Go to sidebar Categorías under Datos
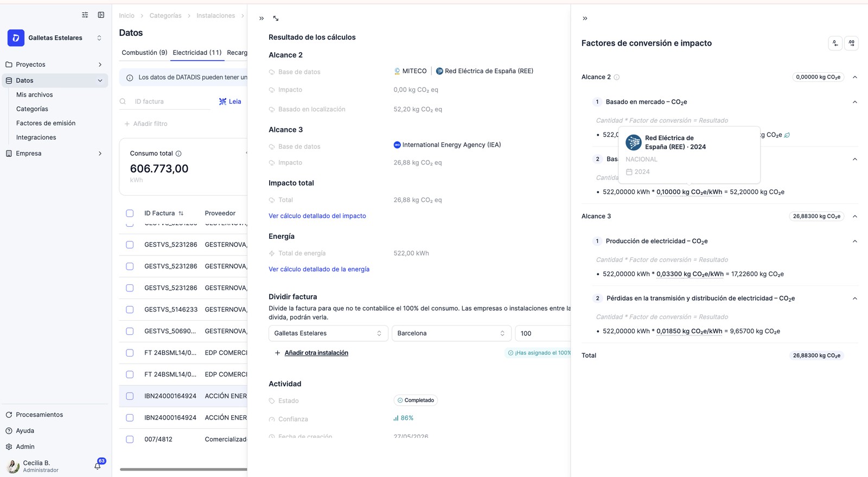The width and height of the screenshot is (868, 477). [32, 109]
